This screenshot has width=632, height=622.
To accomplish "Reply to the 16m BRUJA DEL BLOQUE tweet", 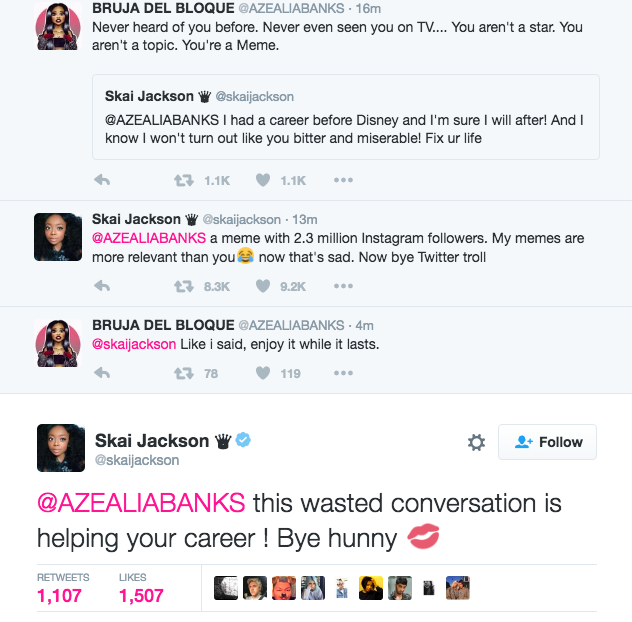I will pyautogui.click(x=101, y=180).
